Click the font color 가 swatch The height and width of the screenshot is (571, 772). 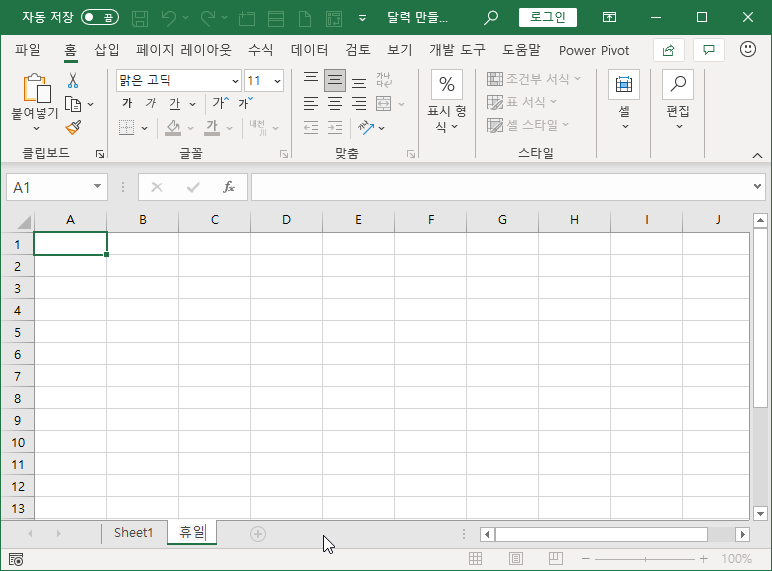212,127
